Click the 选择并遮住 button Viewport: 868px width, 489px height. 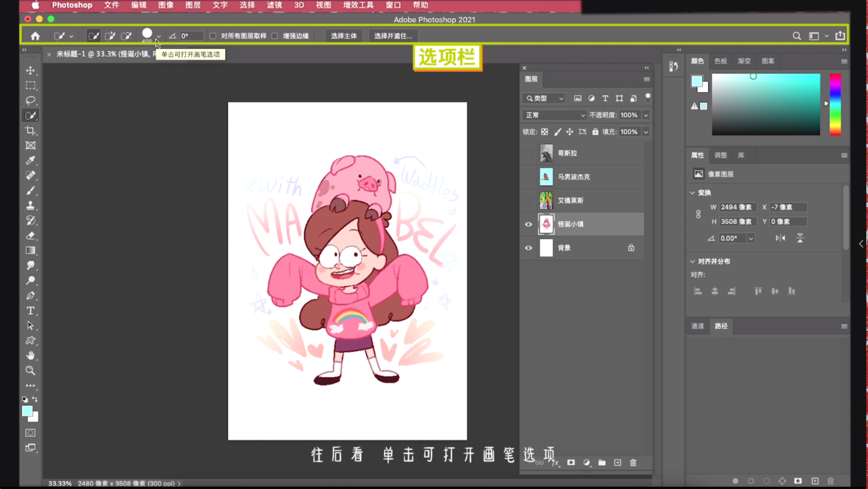click(x=393, y=36)
